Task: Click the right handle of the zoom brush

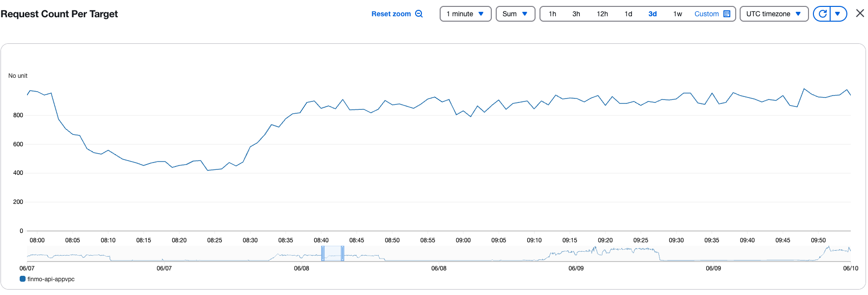Action: tap(342, 253)
